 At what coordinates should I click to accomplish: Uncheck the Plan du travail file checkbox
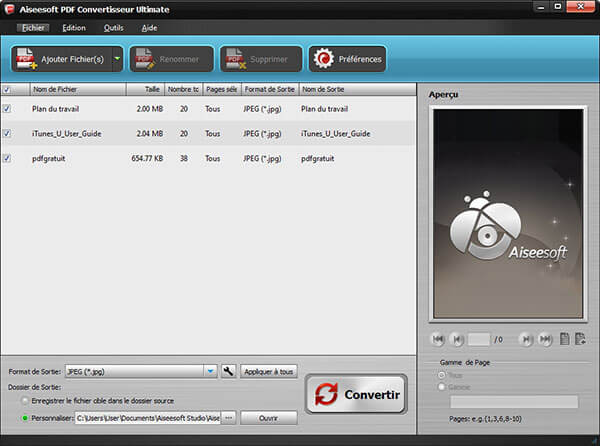tap(8, 108)
